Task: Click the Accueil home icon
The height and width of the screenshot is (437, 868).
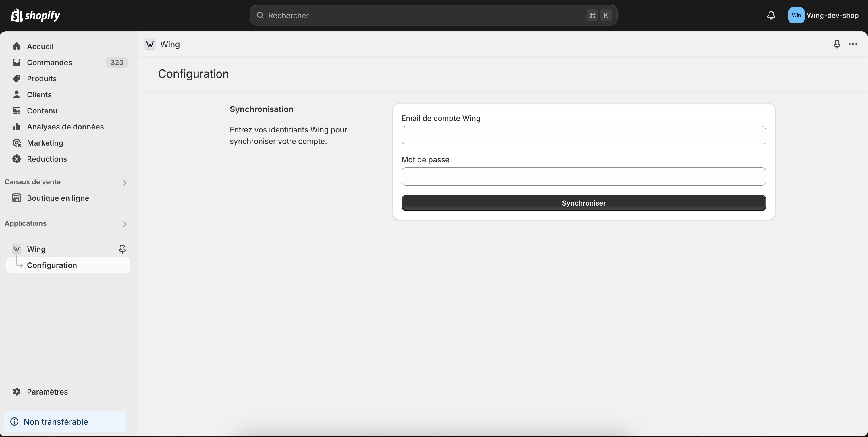Action: [16, 46]
